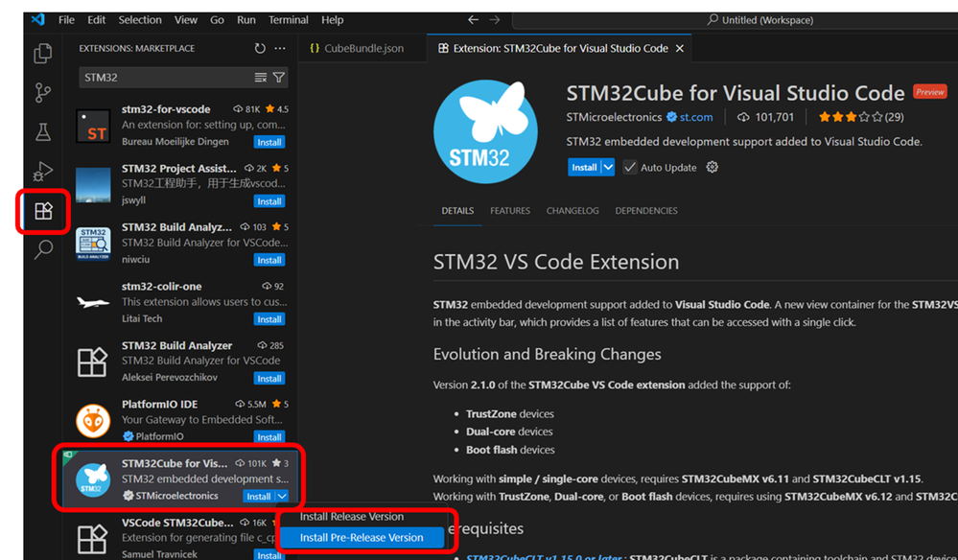Open the Source Control view

coord(43,93)
